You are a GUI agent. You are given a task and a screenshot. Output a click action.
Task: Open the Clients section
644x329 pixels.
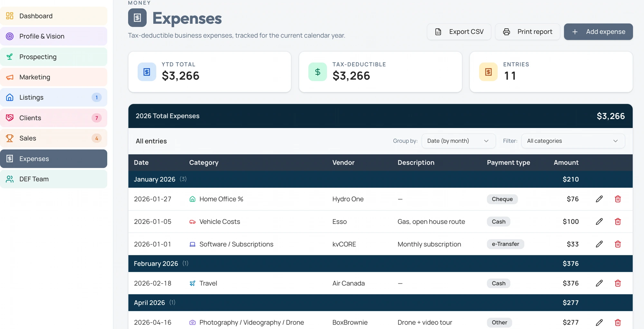(53, 118)
